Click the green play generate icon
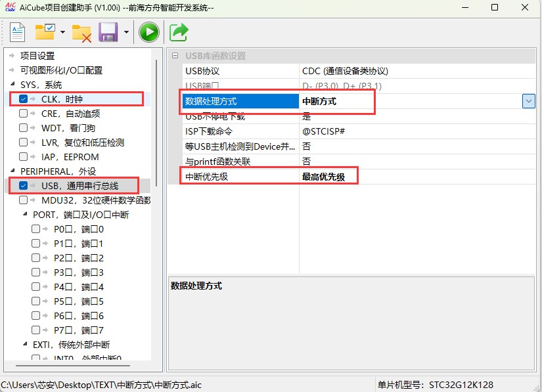Image resolution: width=542 pixels, height=392 pixels. click(x=149, y=32)
